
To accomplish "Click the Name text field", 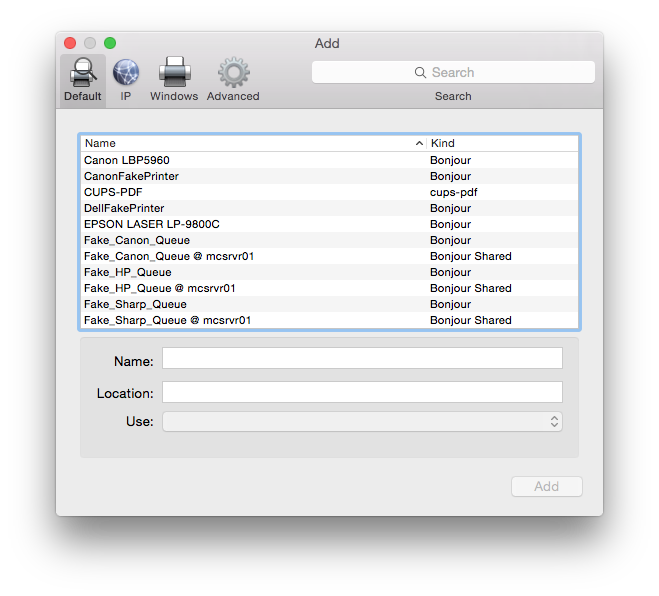I will point(362,358).
